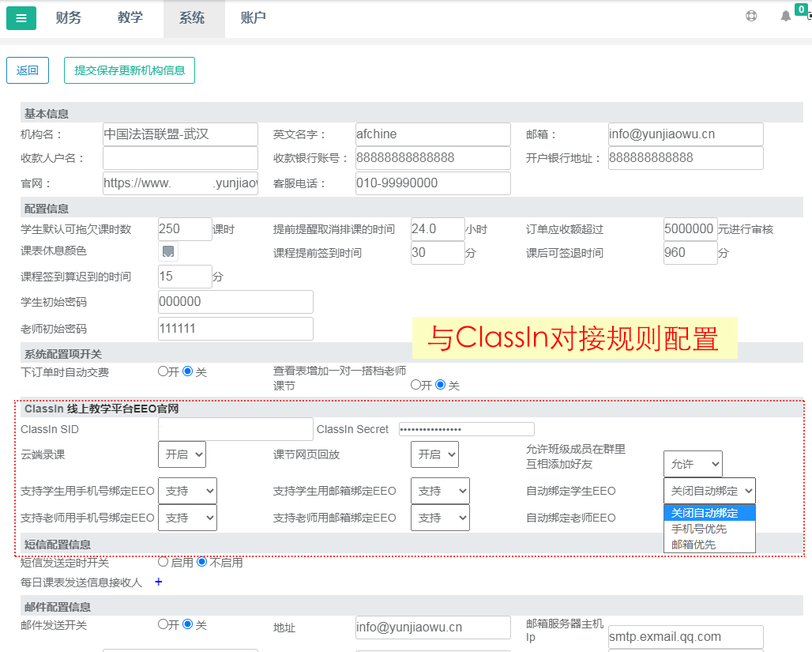Choose 邮箱优先 in the open list

click(694, 545)
